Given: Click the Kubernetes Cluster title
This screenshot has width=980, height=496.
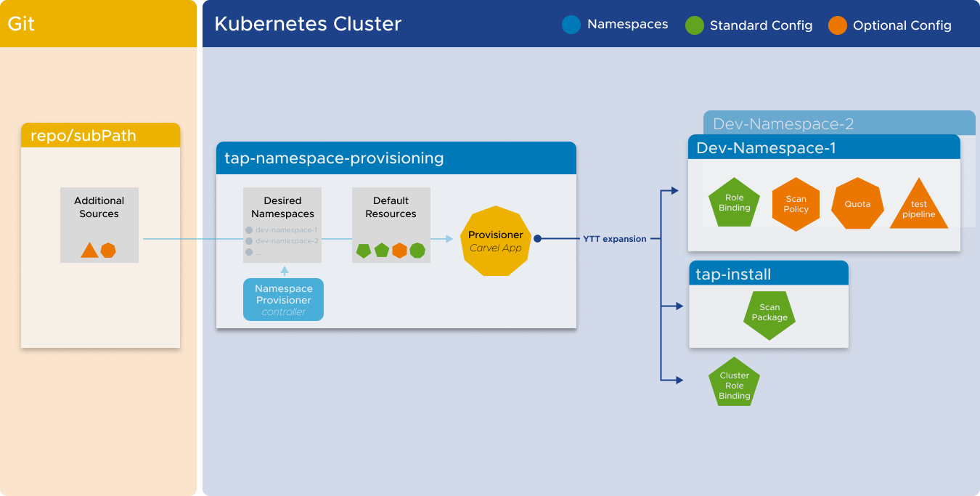Looking at the screenshot, I should 308,24.
